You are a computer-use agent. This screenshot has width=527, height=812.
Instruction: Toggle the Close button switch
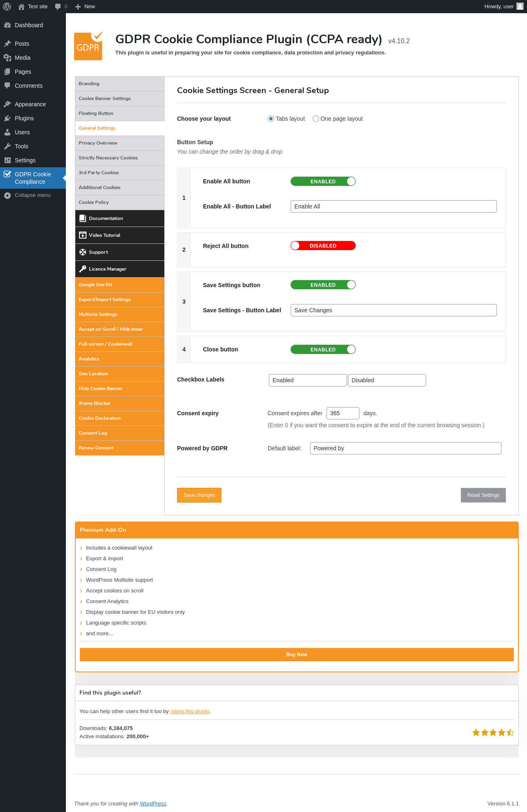pyautogui.click(x=323, y=349)
